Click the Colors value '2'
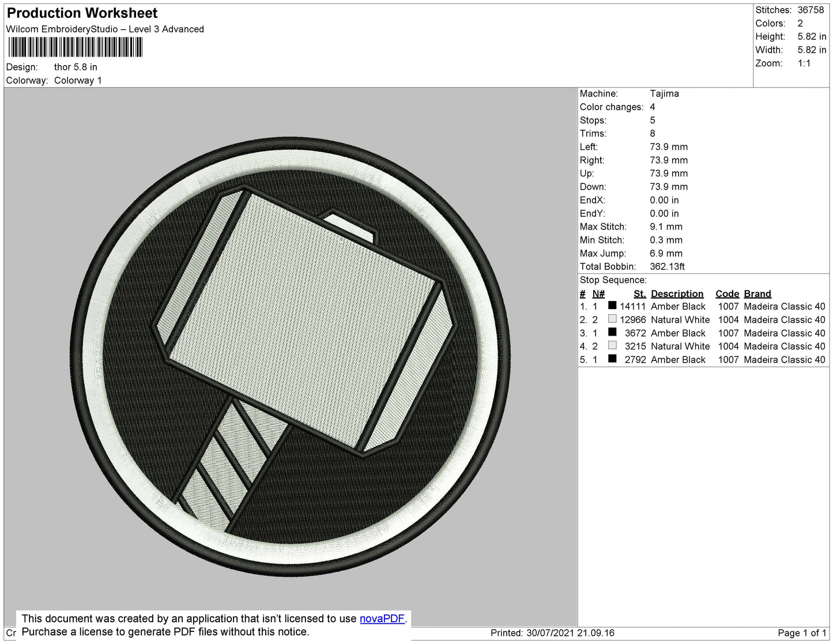 [x=800, y=24]
